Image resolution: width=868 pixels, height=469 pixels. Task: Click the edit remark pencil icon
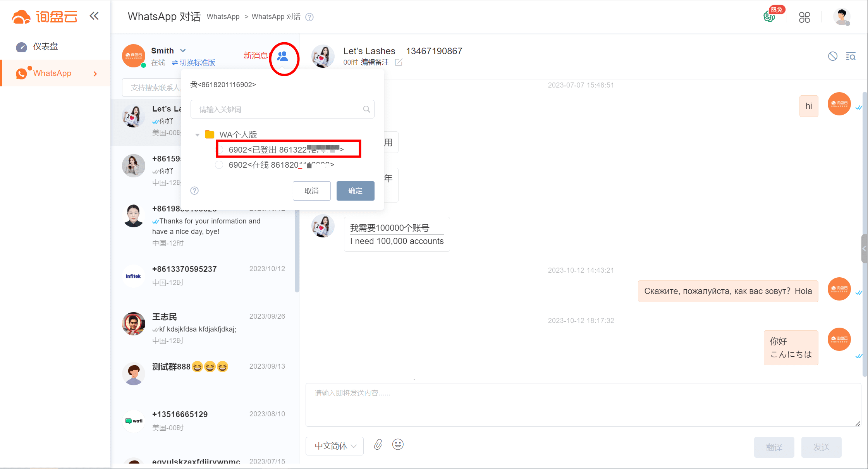pos(399,63)
